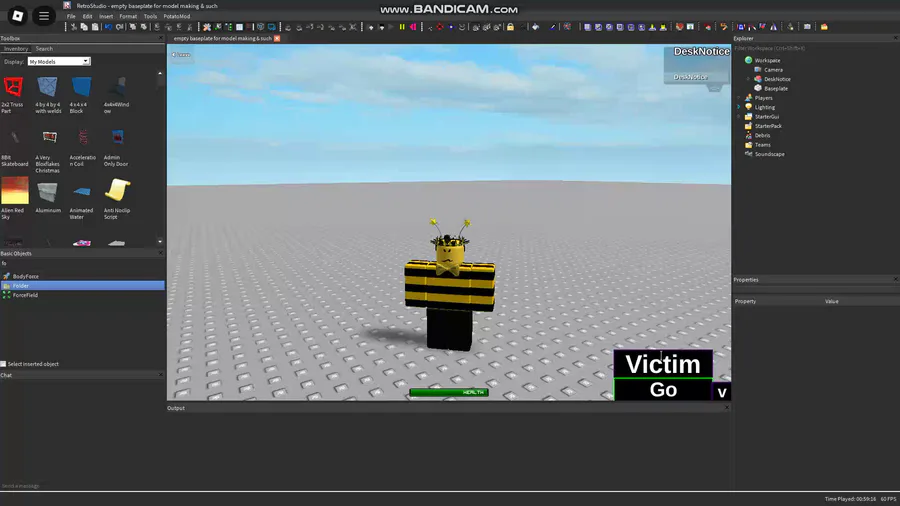
Task: Select Soundscape in Explorer
Action: [x=769, y=154]
